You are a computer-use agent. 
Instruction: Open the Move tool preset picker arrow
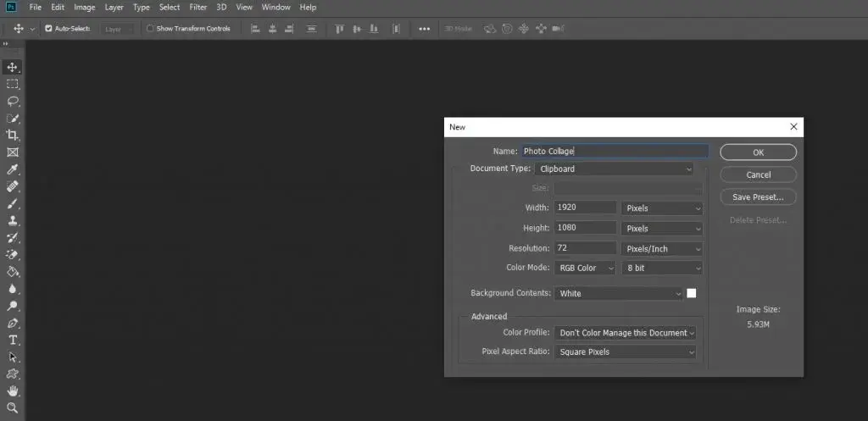point(32,29)
